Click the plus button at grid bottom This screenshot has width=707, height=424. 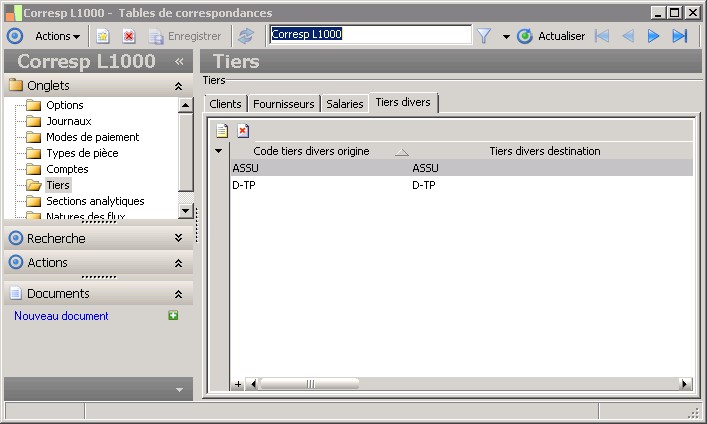point(238,384)
